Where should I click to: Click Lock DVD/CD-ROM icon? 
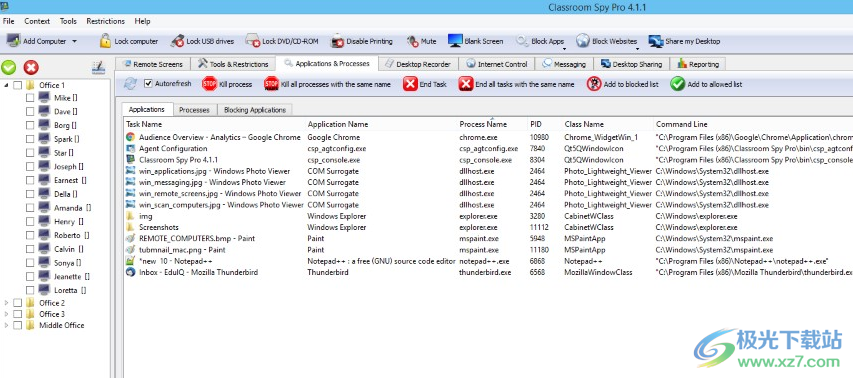253,41
